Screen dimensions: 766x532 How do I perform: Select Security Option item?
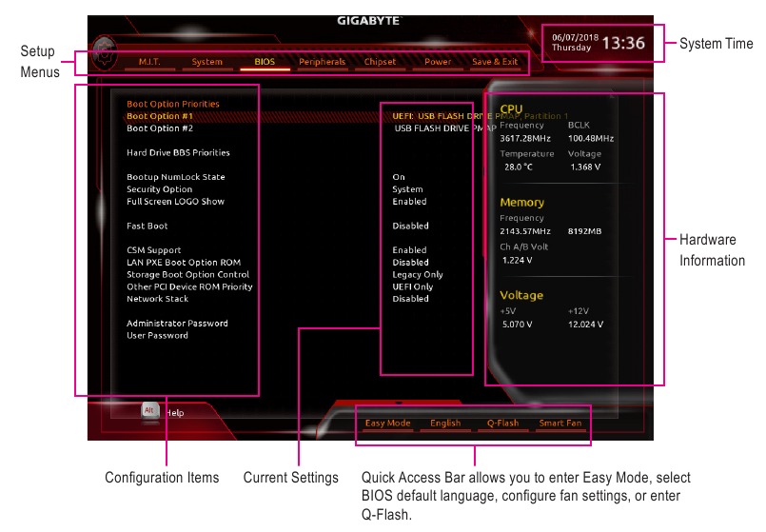tap(159, 189)
